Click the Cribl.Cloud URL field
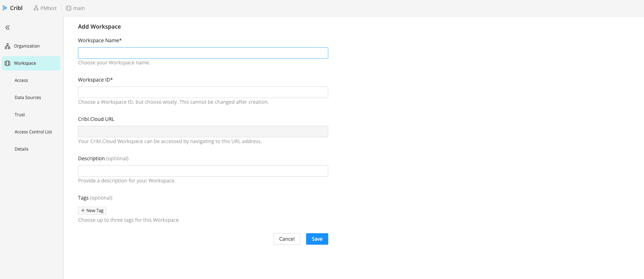The height and width of the screenshot is (279, 644). (x=203, y=132)
